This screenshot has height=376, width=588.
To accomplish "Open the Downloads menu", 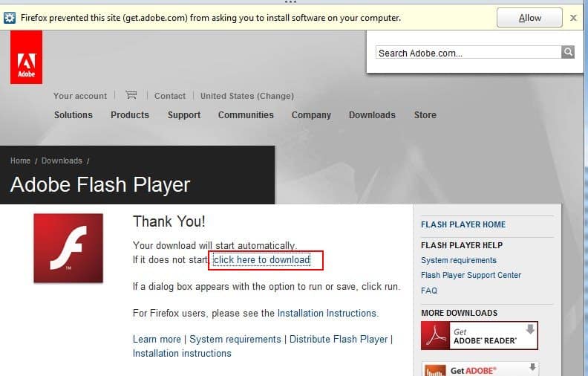I will point(373,115).
